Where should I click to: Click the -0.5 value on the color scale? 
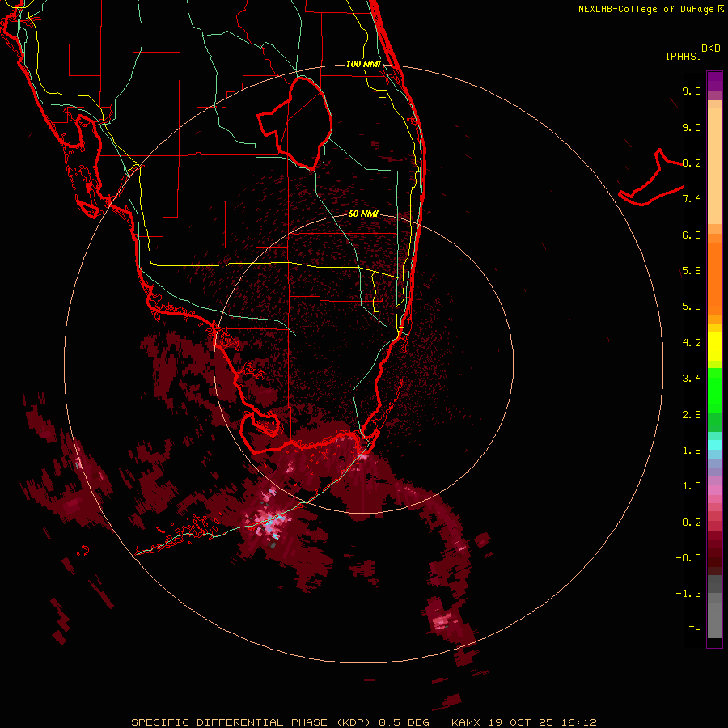[x=688, y=558]
